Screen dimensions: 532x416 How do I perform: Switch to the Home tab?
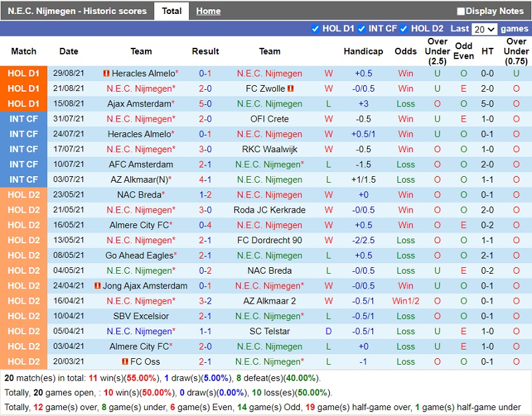(208, 11)
